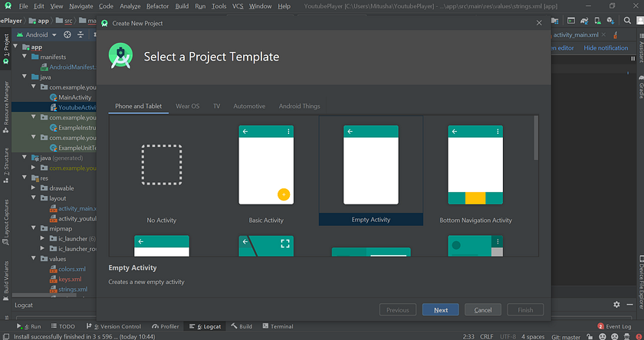Click the Cancel button
644x340 pixels.
(483, 309)
